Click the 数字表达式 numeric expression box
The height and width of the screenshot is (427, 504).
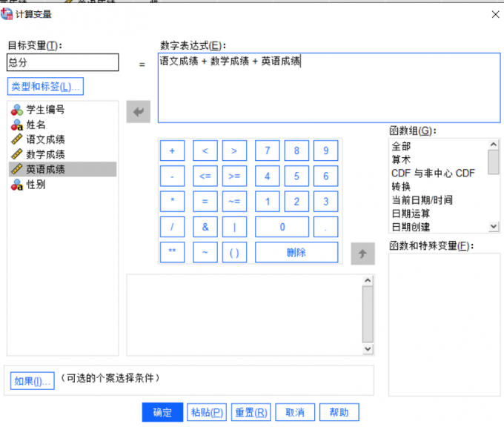(x=329, y=87)
